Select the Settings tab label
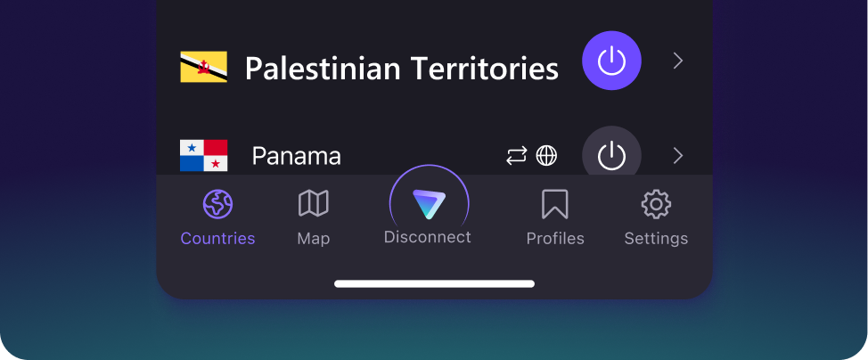Viewport: 868px width, 360px height. 656,239
